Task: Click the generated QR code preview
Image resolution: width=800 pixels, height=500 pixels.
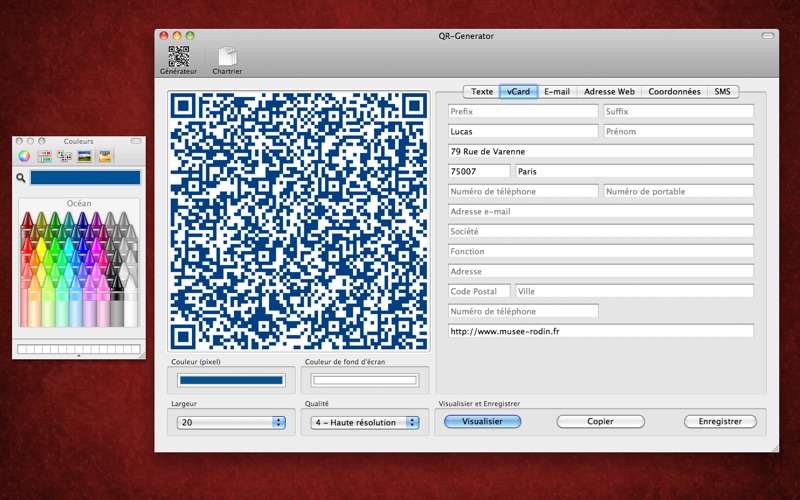Action: pos(299,221)
